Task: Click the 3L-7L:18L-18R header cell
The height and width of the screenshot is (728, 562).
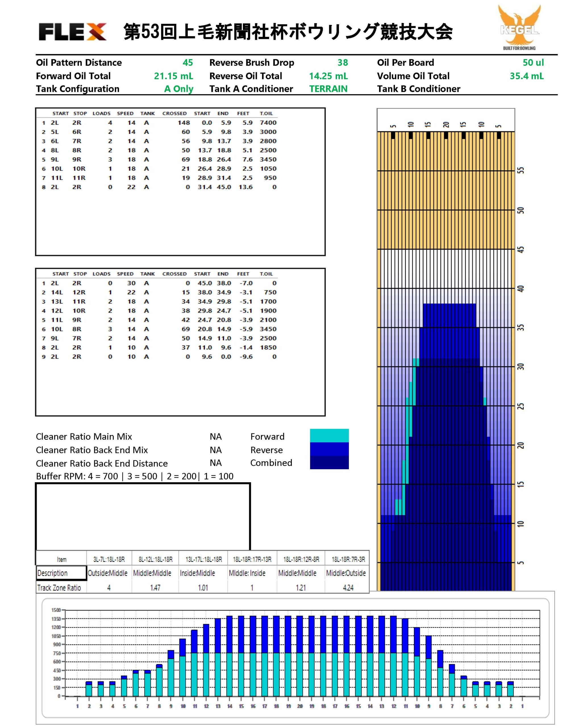Action: (109, 559)
